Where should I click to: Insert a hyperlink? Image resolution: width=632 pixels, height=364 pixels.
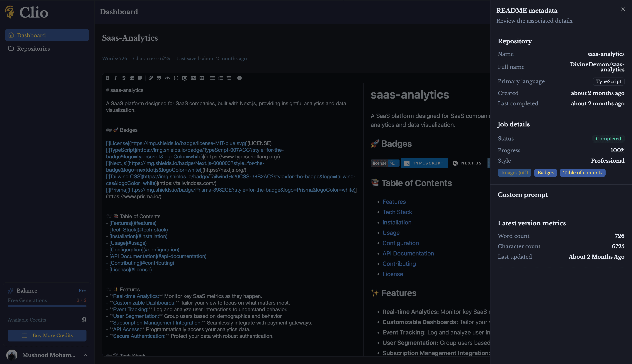(x=151, y=78)
